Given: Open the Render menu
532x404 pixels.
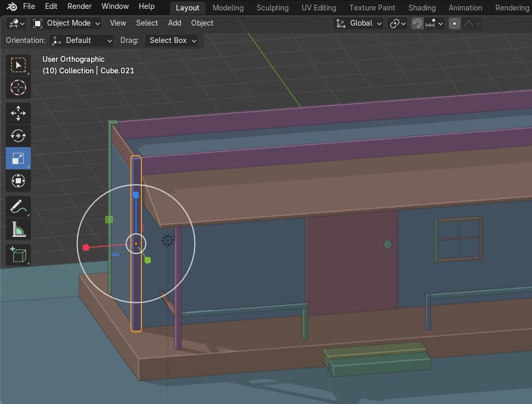Looking at the screenshot, I should click(80, 6).
